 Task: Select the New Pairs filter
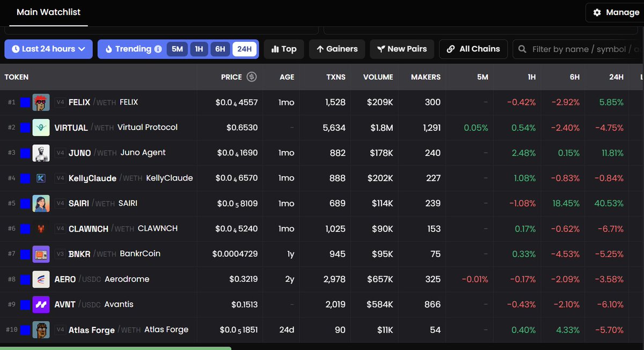[402, 49]
